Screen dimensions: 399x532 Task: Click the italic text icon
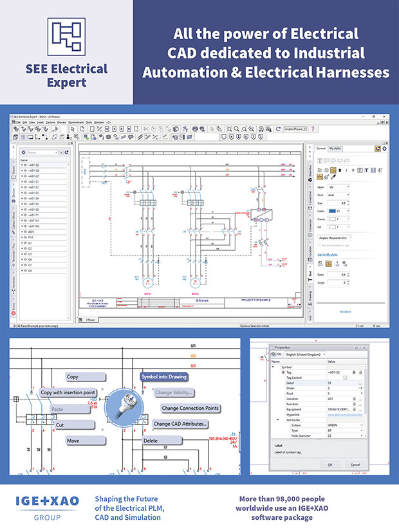pos(346,170)
